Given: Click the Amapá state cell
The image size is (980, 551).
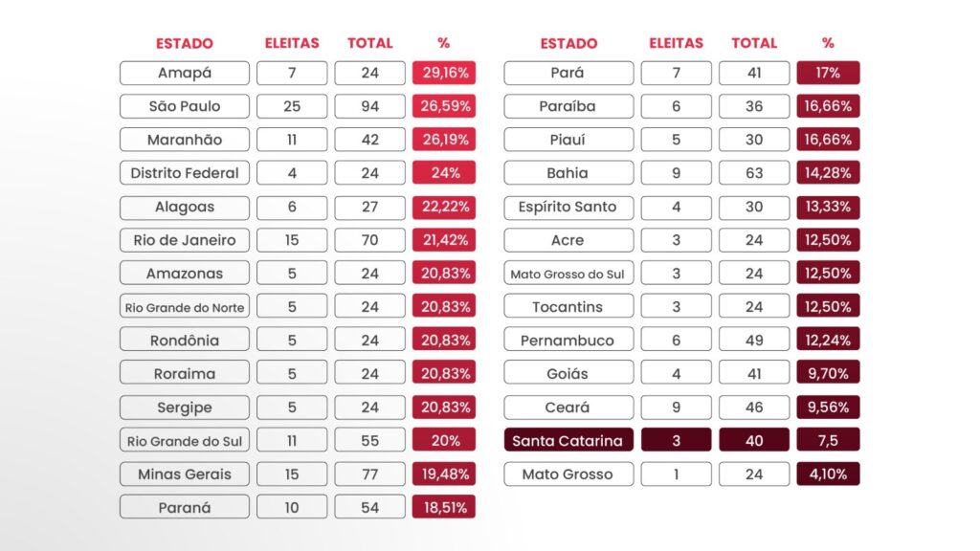Looking at the screenshot, I should 185,73.
